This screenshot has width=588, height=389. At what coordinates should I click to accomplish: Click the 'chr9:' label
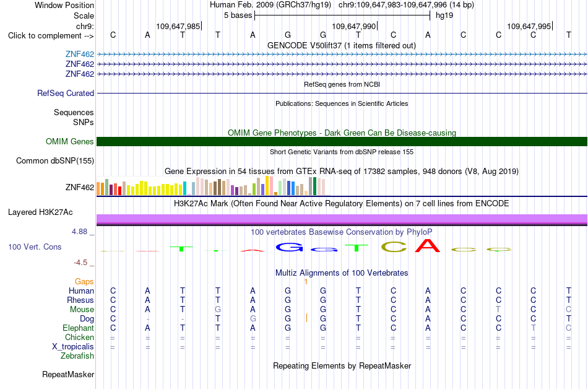[85, 26]
